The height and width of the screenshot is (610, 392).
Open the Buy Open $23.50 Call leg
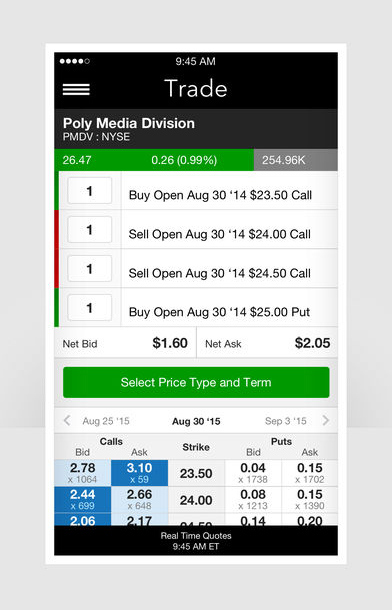click(220, 195)
